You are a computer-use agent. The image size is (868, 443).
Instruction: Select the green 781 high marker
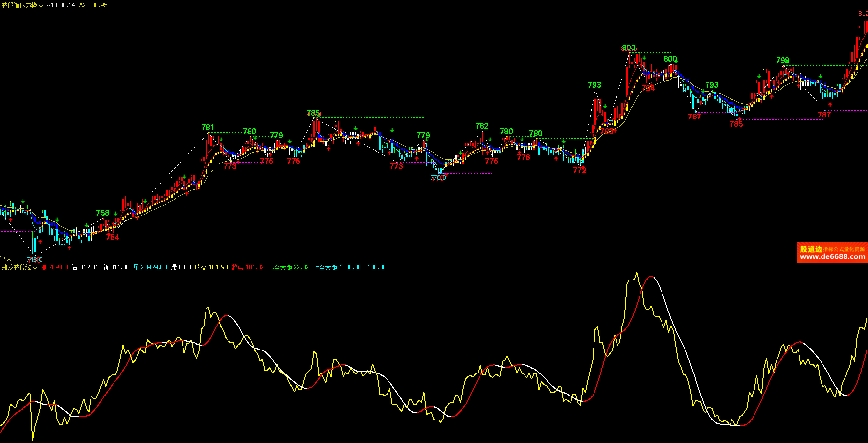coord(207,127)
